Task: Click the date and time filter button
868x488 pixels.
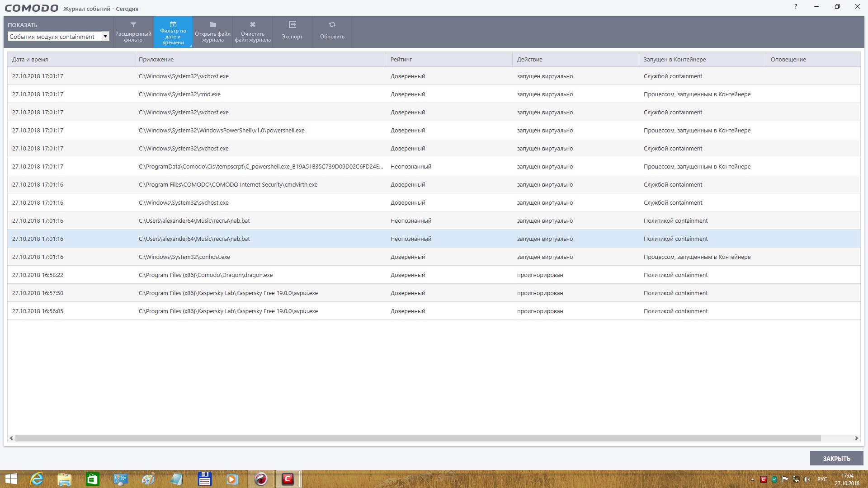Action: point(173,32)
